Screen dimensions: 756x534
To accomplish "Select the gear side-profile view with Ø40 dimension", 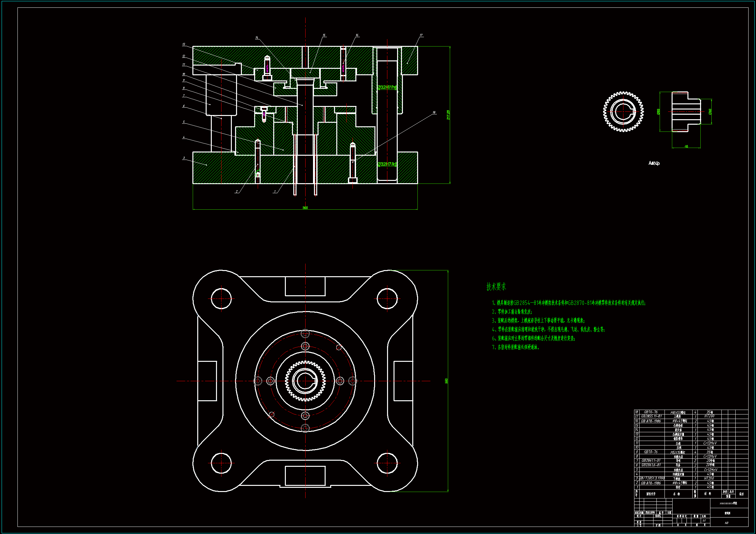I will 686,112.
